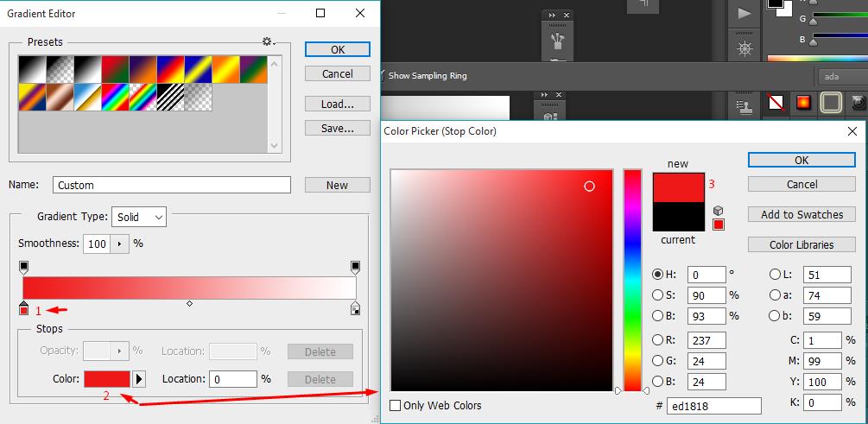Open the Presets gear menu
This screenshot has width=868, height=424.
(269, 42)
